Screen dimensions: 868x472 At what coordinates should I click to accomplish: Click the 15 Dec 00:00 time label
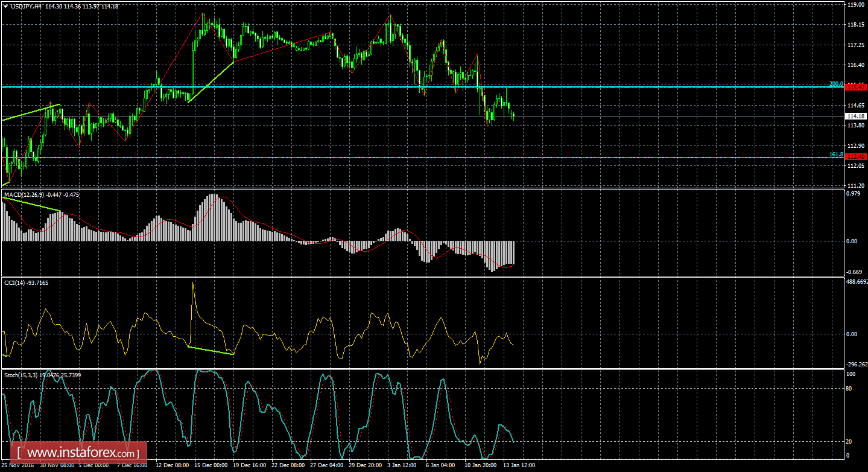212,466
